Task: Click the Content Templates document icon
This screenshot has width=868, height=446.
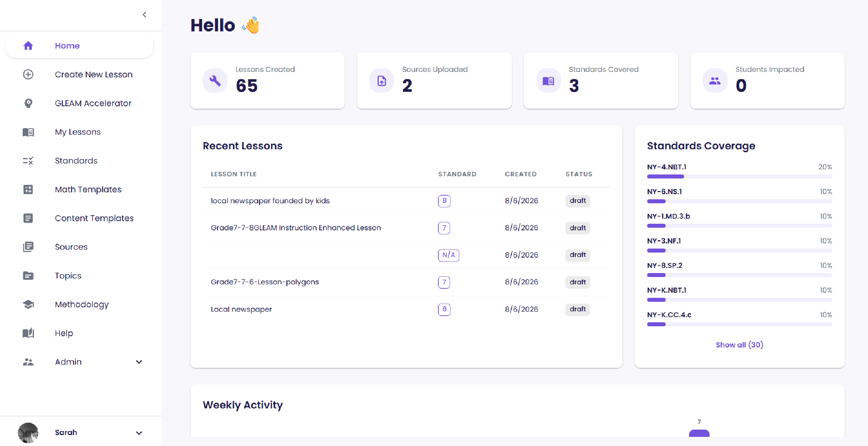Action: coord(28,218)
